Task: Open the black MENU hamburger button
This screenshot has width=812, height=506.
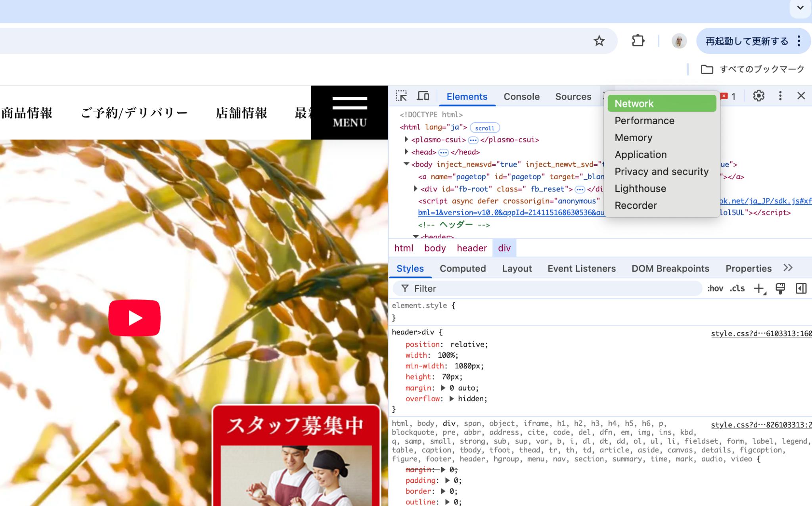Action: tap(349, 112)
